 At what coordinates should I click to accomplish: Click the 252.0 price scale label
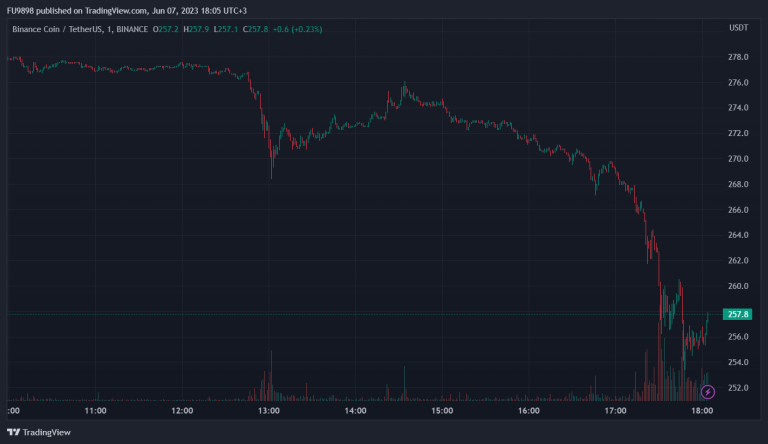[738, 388]
